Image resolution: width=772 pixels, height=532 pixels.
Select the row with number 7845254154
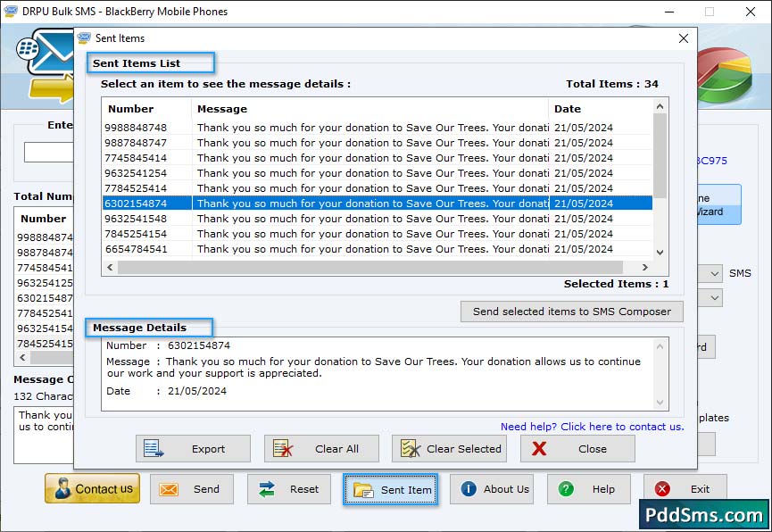[x=378, y=234]
